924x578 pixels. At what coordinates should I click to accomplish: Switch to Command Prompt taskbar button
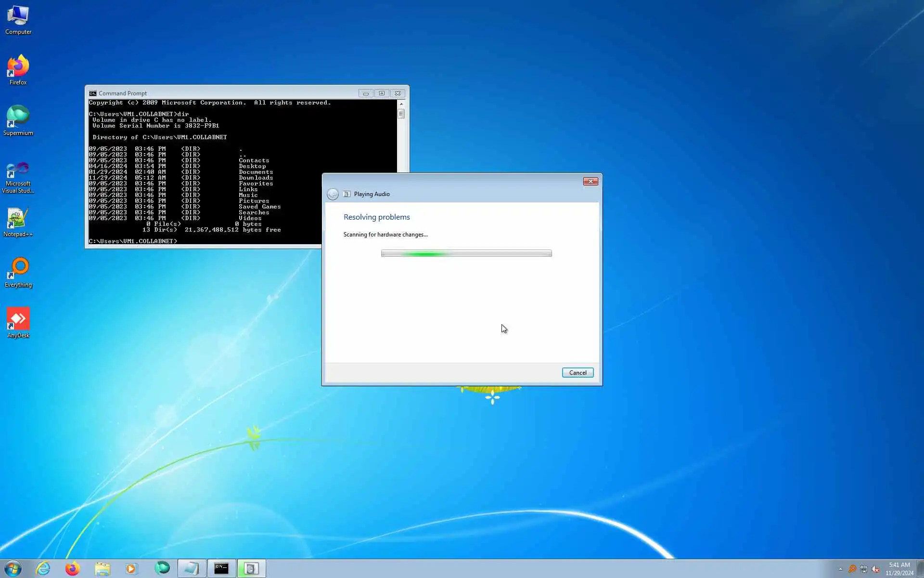click(x=221, y=568)
